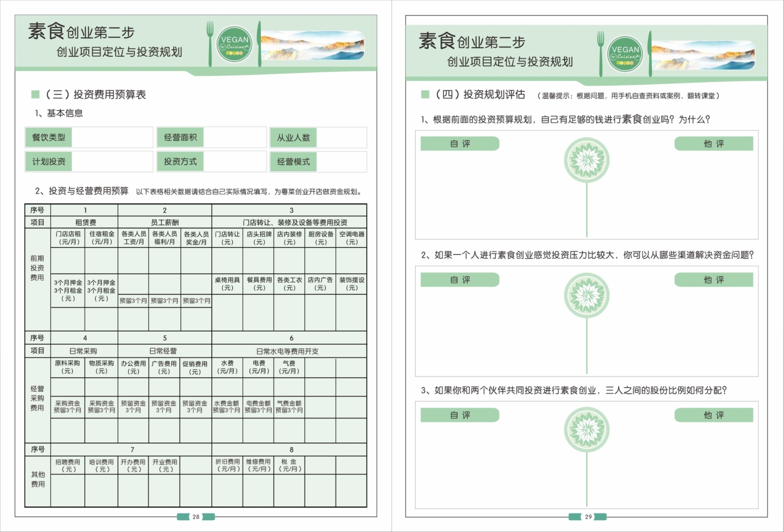
Task: Click page number 28 at the bottom
Action: (x=196, y=517)
